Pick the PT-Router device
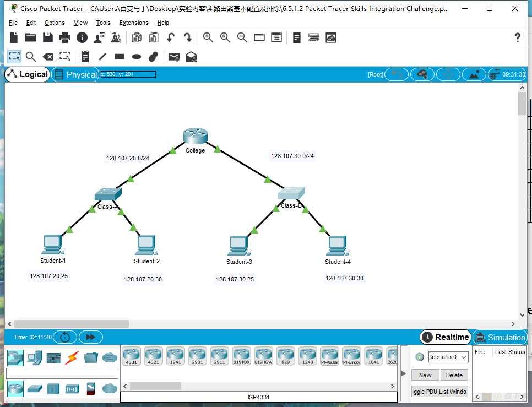The width and height of the screenshot is (532, 407). click(330, 356)
